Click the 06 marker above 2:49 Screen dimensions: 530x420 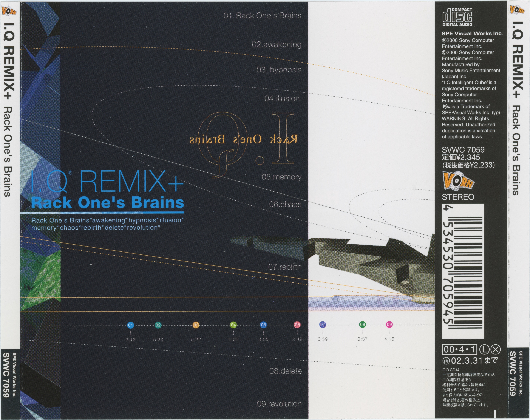(297, 325)
